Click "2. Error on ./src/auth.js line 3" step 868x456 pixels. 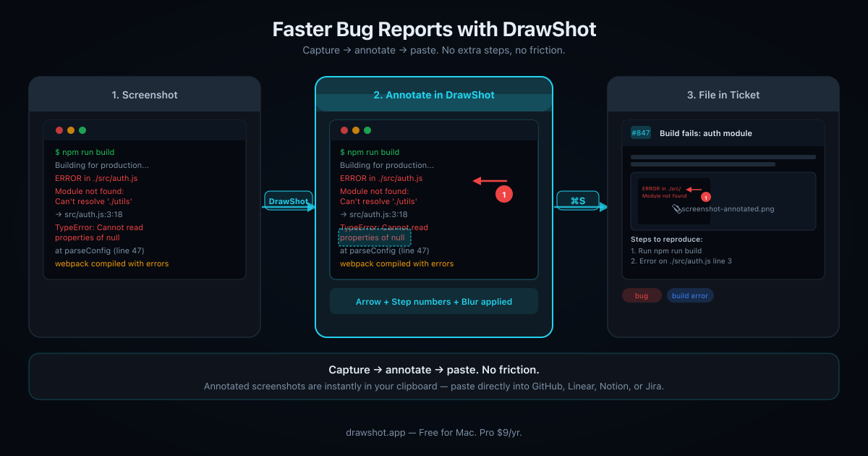coord(681,261)
